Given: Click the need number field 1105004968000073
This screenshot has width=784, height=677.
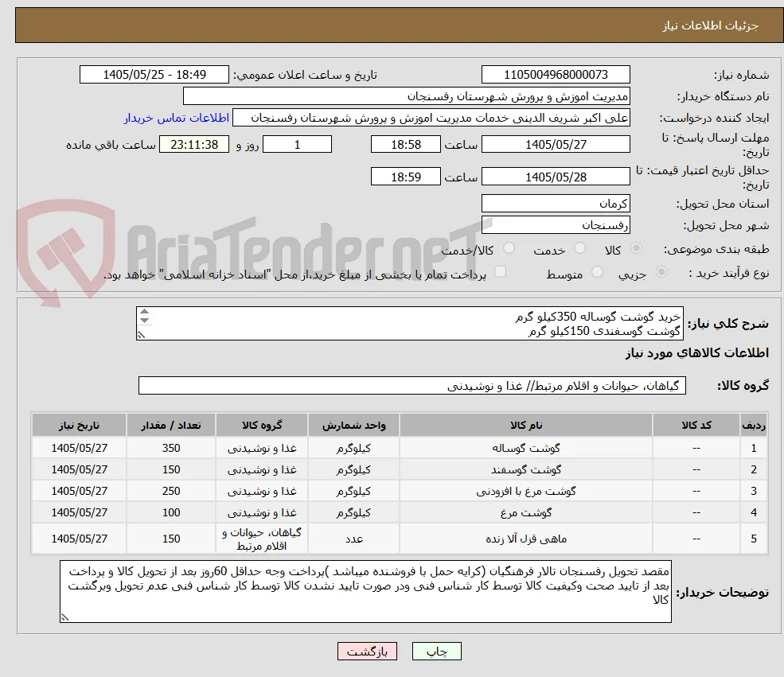Looking at the screenshot, I should [556, 75].
